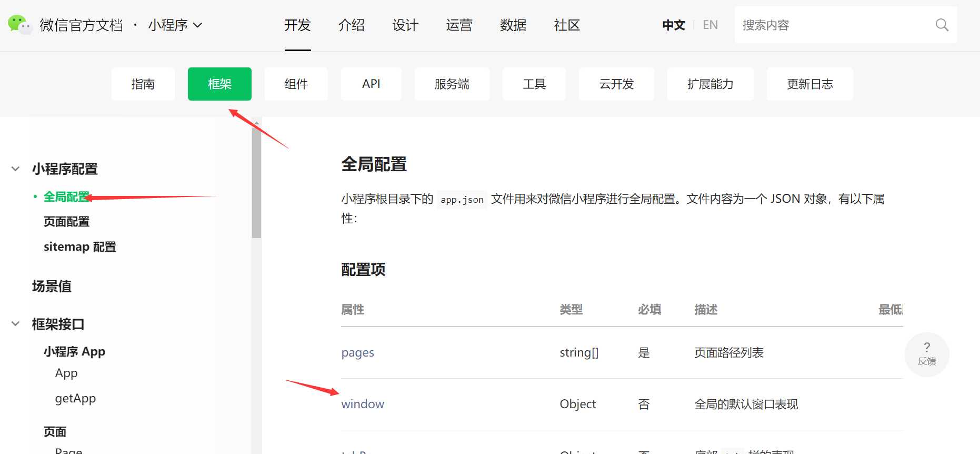Click the 全局的默认窗口表现 description cell

746,404
